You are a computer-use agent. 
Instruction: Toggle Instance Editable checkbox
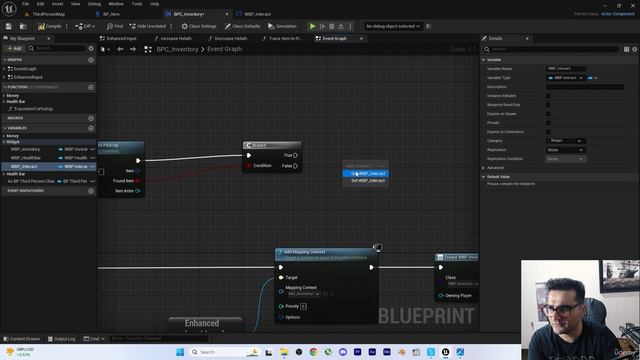click(548, 96)
